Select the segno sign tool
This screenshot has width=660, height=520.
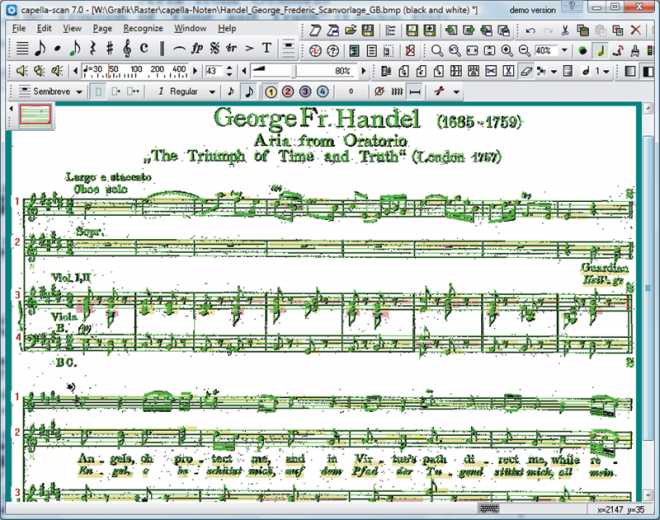tap(215, 48)
